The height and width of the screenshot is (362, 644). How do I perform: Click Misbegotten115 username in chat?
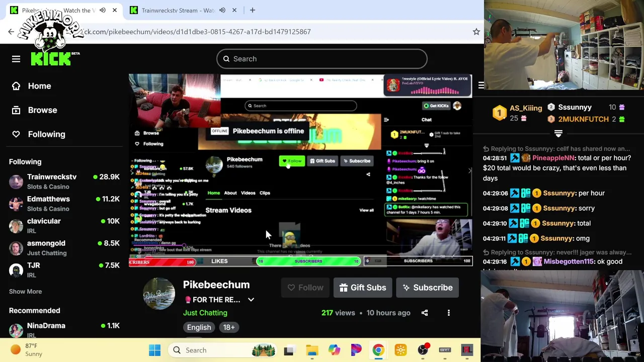coord(569,261)
